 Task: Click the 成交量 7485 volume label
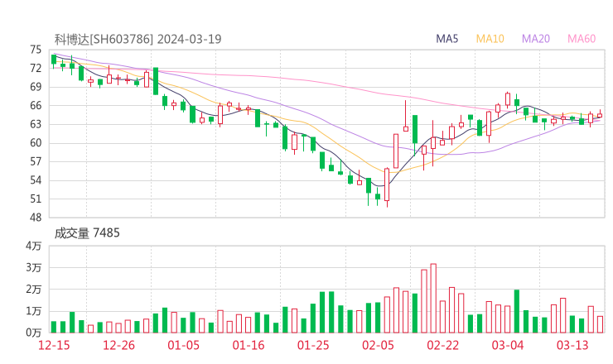click(x=87, y=232)
